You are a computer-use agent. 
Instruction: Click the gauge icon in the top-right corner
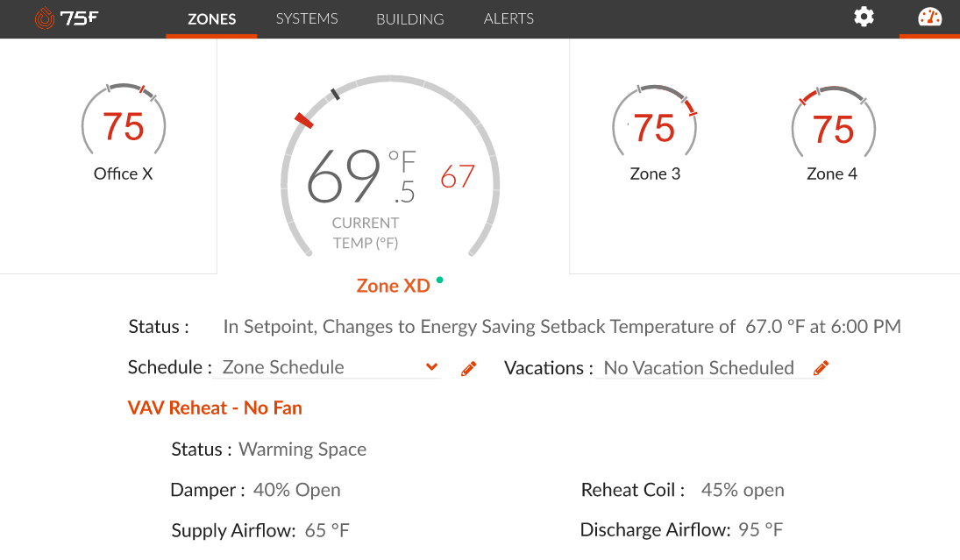[928, 17]
